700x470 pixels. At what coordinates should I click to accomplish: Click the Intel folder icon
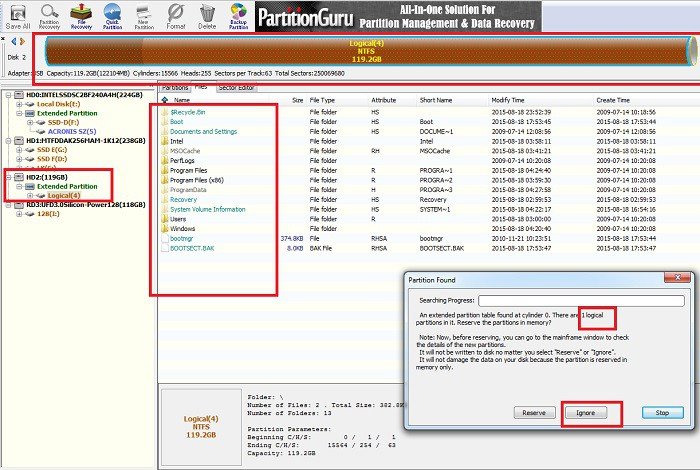click(x=165, y=141)
